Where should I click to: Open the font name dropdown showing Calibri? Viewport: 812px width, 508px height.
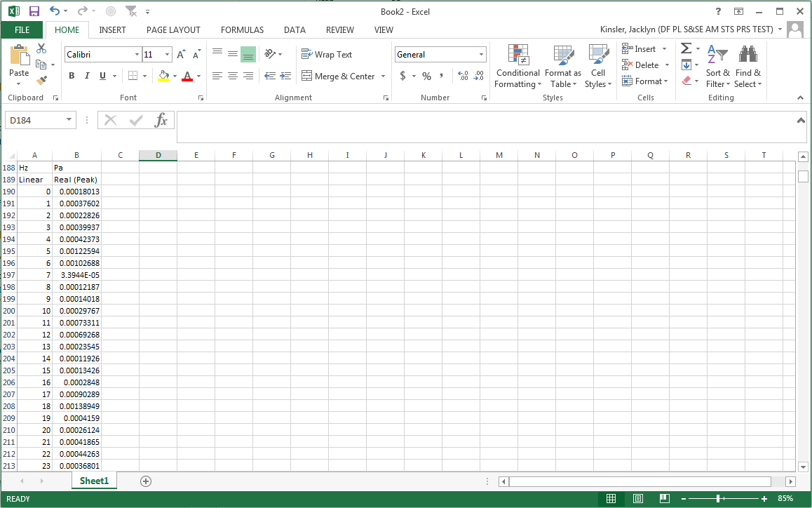point(137,55)
